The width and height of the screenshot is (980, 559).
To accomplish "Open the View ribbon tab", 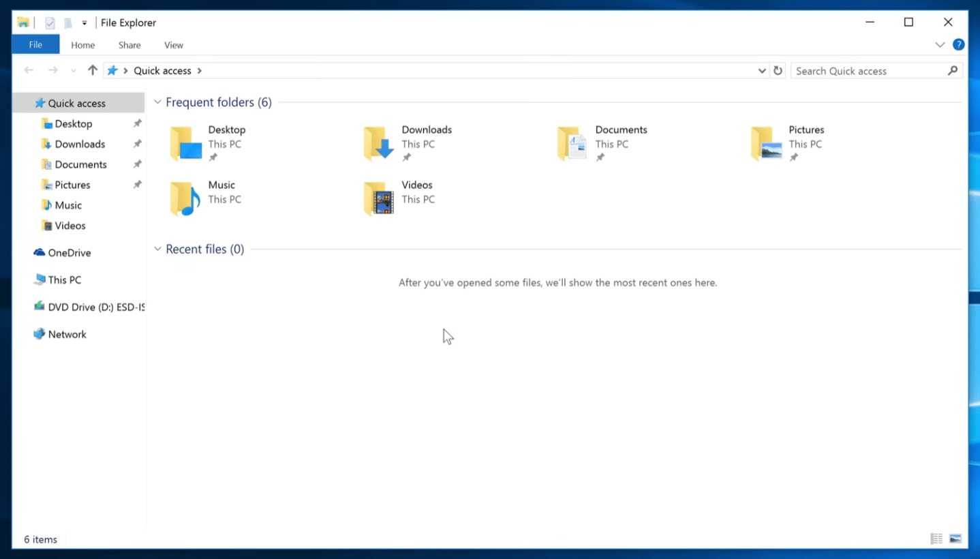I will [174, 45].
